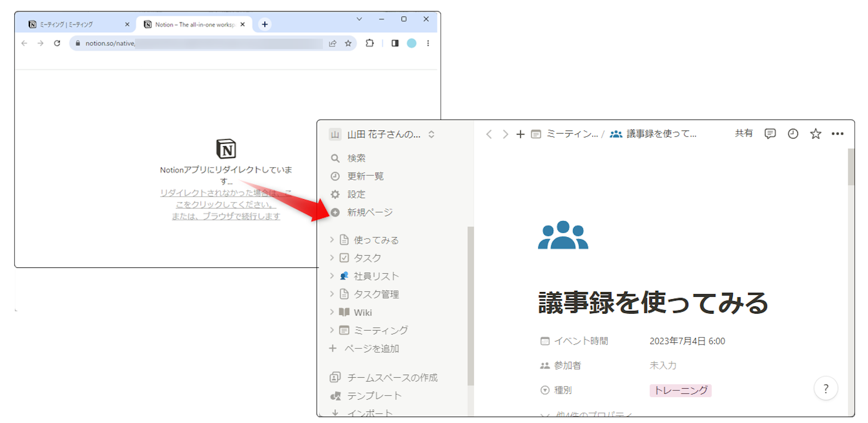868x423 pixels.
Task: Click the トレーニング pink tag
Action: coord(680,390)
